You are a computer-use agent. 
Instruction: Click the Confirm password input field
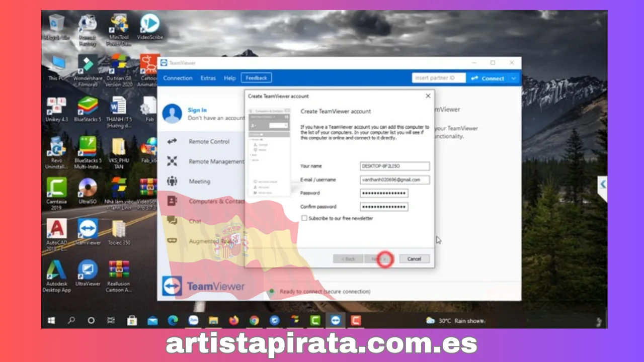384,207
